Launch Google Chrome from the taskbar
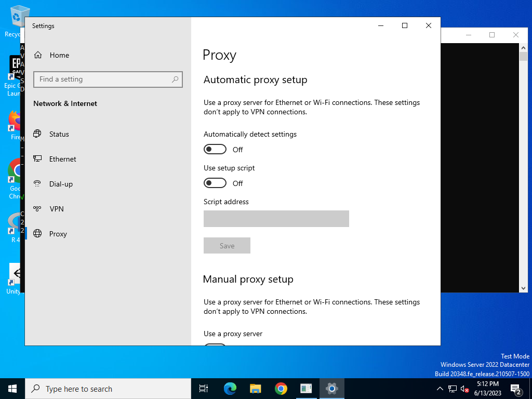The image size is (532, 399). tap(281, 389)
